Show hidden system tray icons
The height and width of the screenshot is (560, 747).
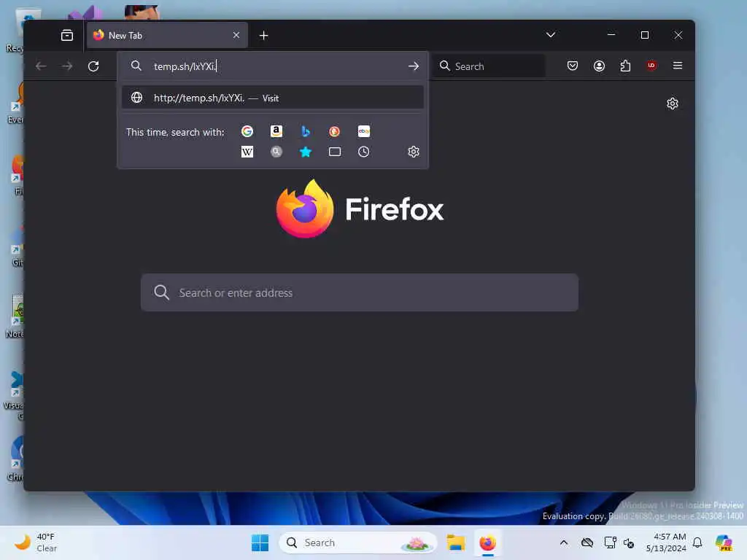pyautogui.click(x=564, y=542)
